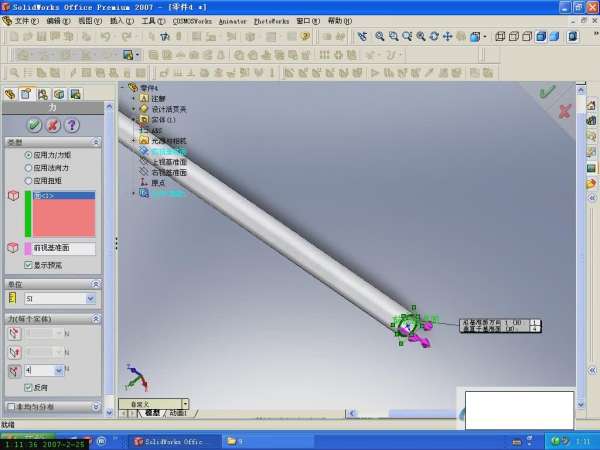
Task: Select 上视基准面 in the flyout tree
Action: (169, 162)
